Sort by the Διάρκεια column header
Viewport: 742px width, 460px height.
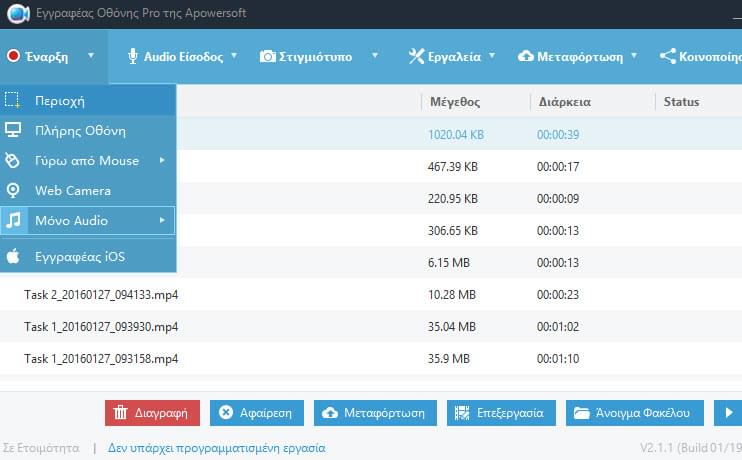click(565, 102)
